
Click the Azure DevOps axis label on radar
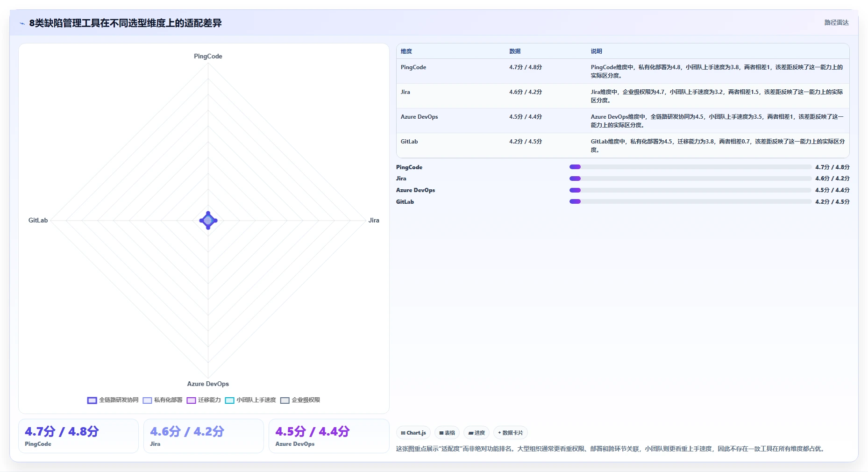tap(208, 384)
